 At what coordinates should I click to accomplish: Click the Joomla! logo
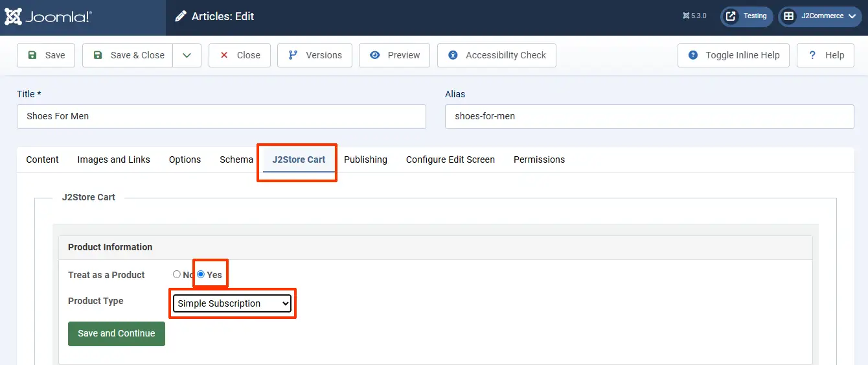[x=48, y=17]
